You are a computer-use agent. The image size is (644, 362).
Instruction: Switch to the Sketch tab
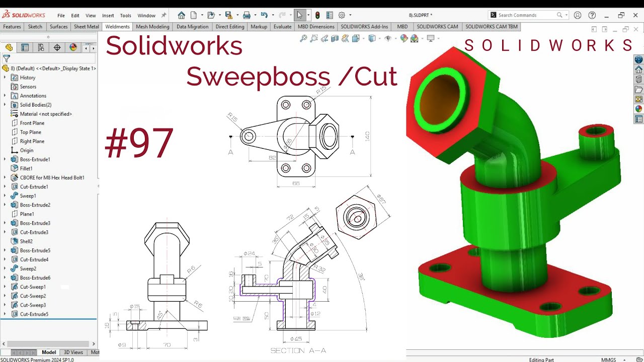point(35,27)
